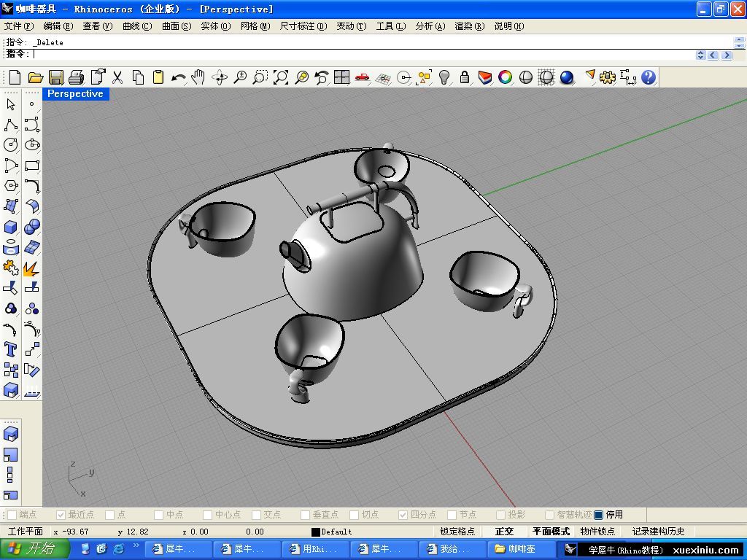Print using the printer icon
The image size is (747, 560).
(76, 77)
